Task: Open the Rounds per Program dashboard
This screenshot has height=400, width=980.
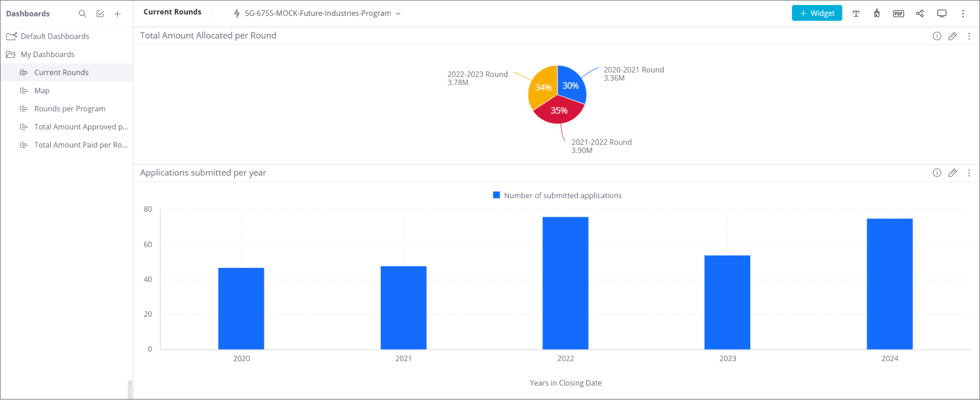Action: pos(70,108)
